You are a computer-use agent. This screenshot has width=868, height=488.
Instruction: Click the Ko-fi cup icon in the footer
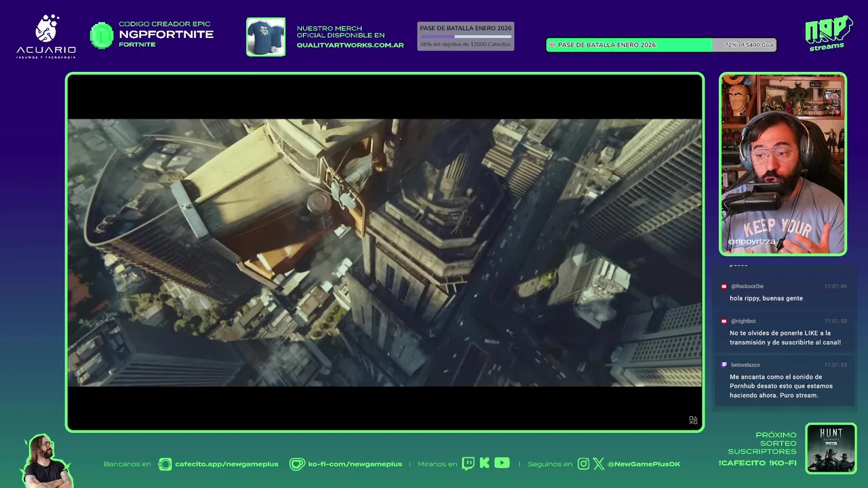[x=297, y=464]
